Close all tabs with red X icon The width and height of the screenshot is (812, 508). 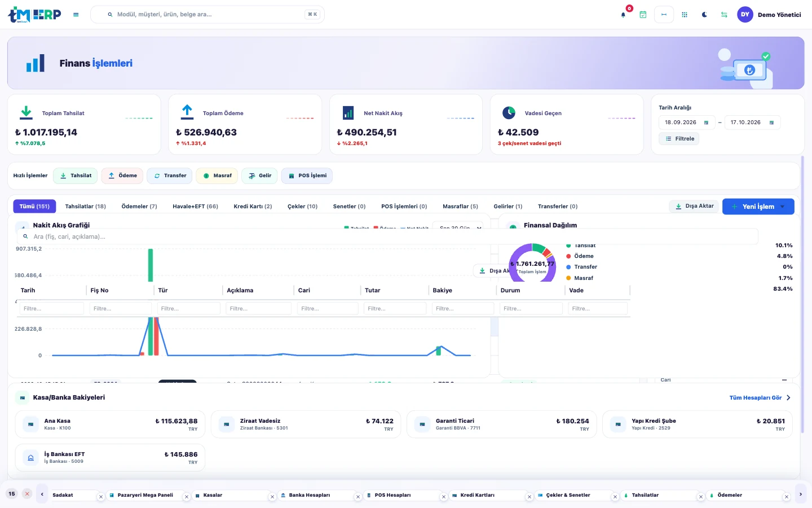click(27, 494)
